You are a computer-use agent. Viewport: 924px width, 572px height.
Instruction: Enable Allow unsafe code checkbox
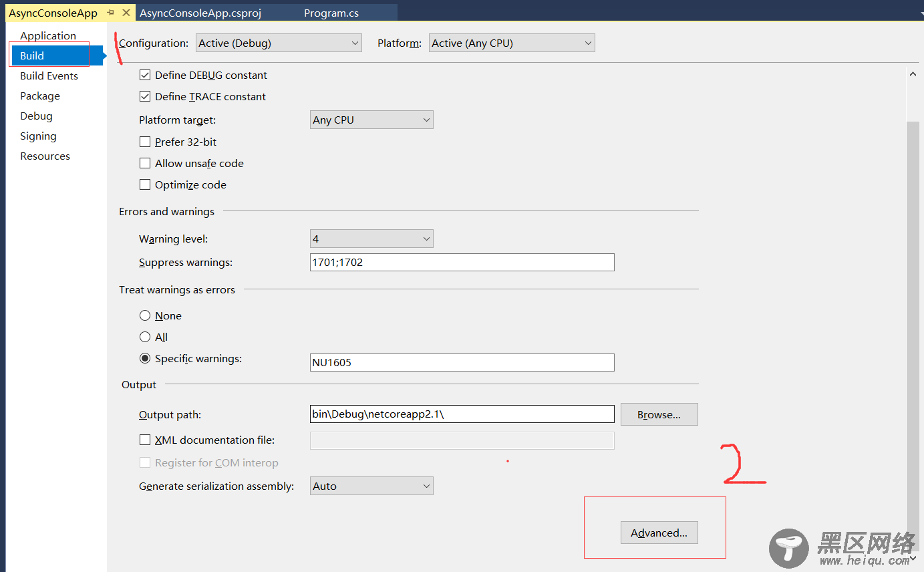[145, 164]
